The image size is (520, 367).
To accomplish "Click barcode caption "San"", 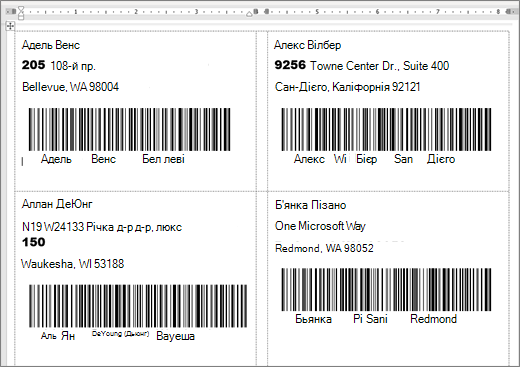I will click(x=403, y=159).
